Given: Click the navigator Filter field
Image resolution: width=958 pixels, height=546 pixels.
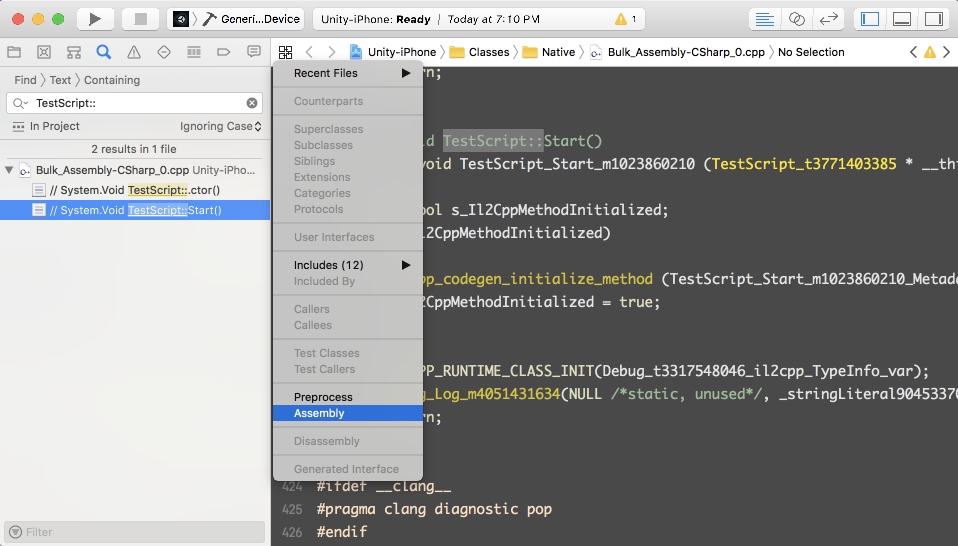Looking at the screenshot, I should pos(134,532).
